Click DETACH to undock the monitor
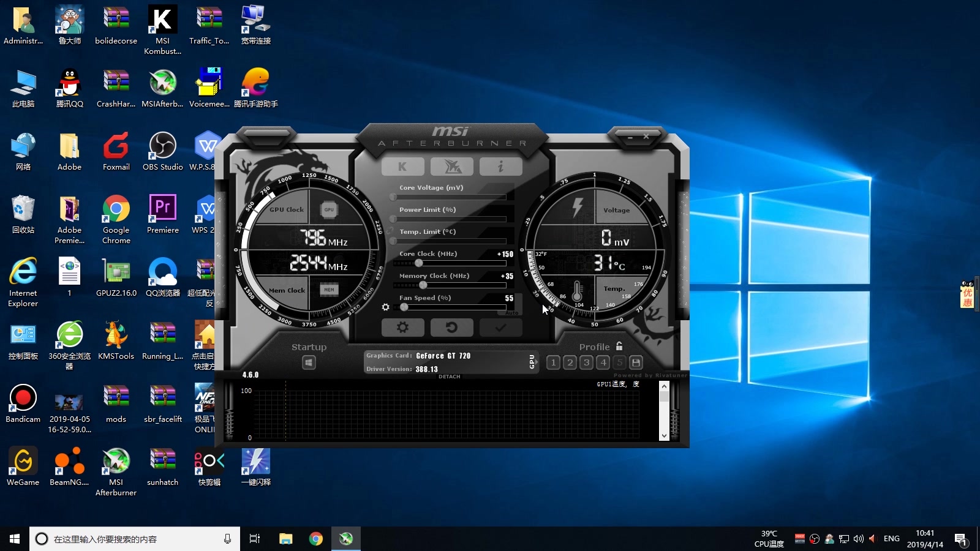Image resolution: width=980 pixels, height=551 pixels. 449,377
